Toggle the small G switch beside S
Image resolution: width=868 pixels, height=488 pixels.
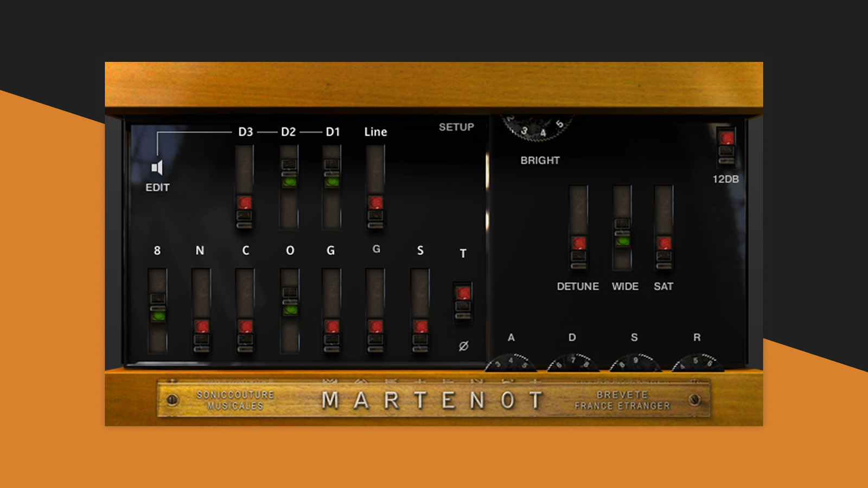click(375, 310)
